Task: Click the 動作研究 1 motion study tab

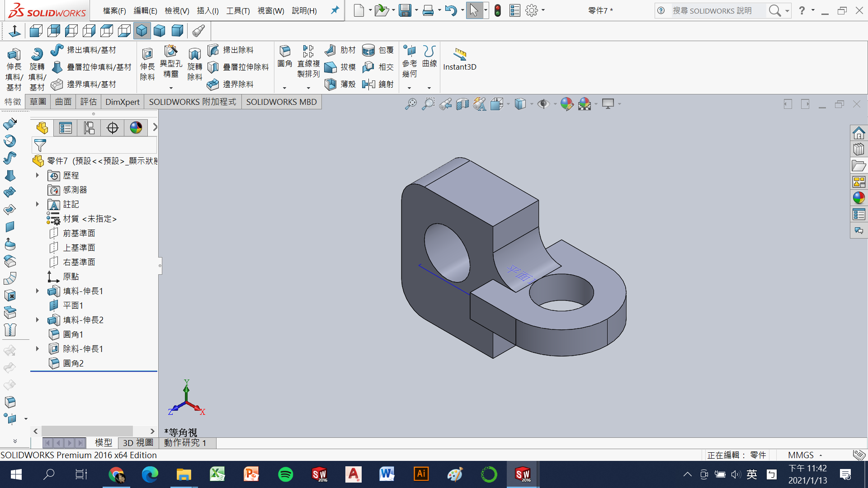Action: point(185,443)
